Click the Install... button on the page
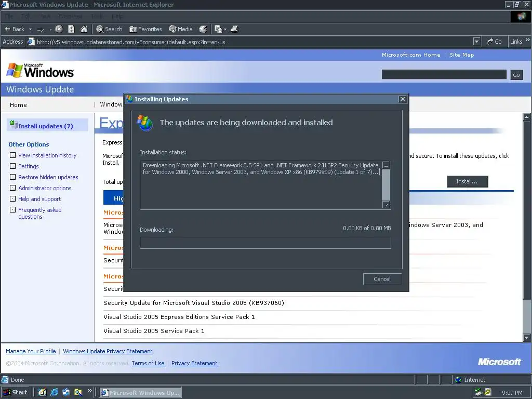This screenshot has width=532, height=399. click(467, 181)
